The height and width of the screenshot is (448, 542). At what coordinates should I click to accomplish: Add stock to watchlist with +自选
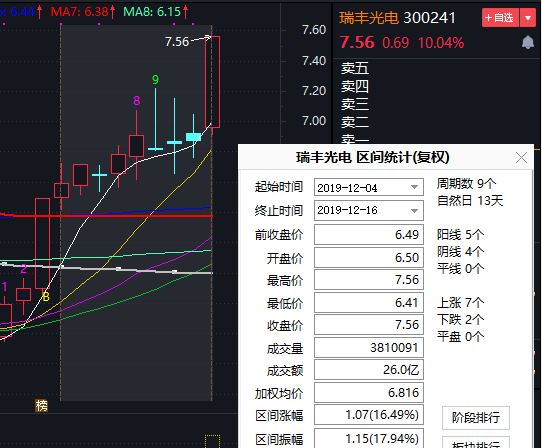[500, 18]
